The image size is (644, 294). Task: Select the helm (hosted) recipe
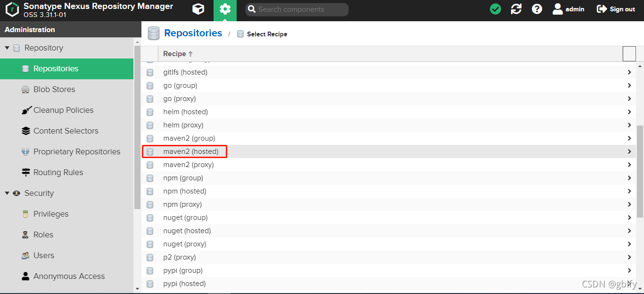[389, 112]
